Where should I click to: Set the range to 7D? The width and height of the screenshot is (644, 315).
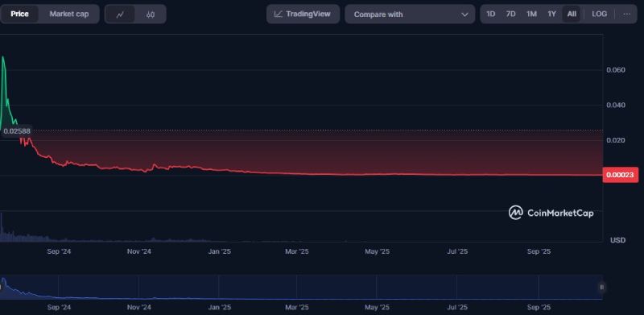(x=510, y=14)
